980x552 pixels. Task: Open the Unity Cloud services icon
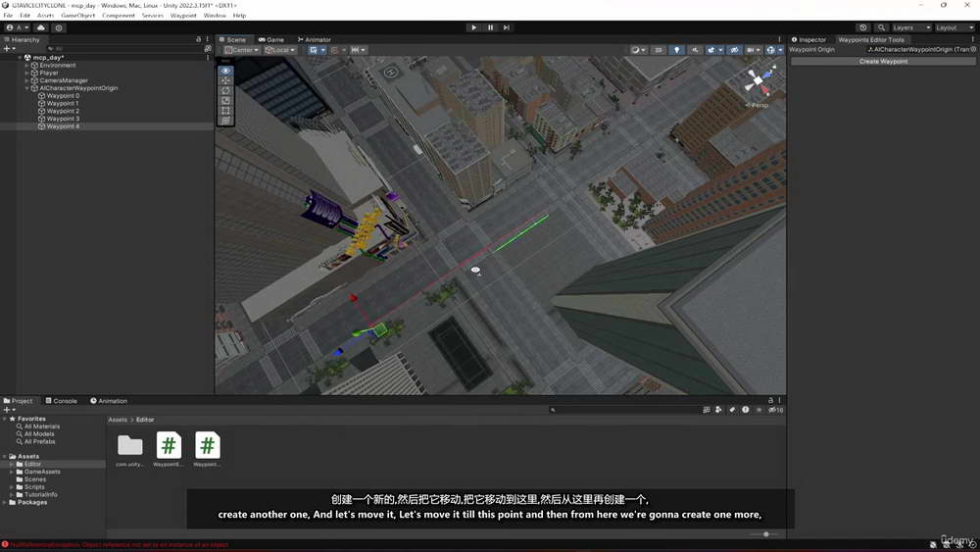(41, 27)
